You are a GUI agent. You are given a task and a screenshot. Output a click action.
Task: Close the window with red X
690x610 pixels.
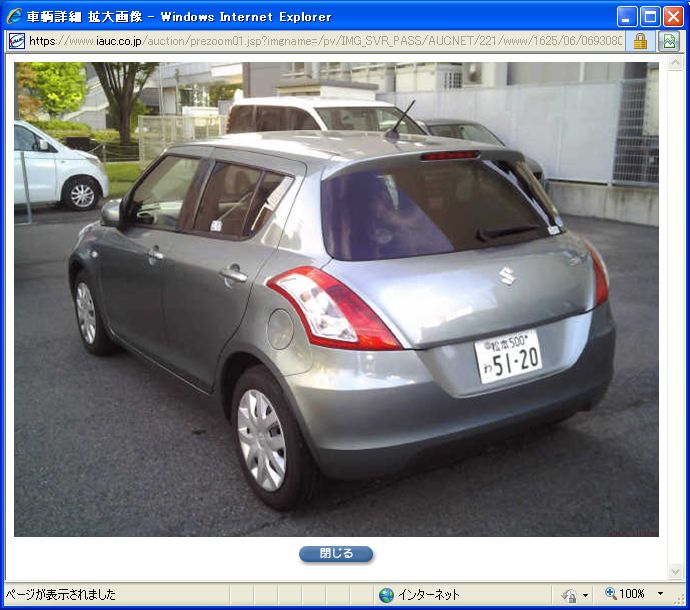672,16
